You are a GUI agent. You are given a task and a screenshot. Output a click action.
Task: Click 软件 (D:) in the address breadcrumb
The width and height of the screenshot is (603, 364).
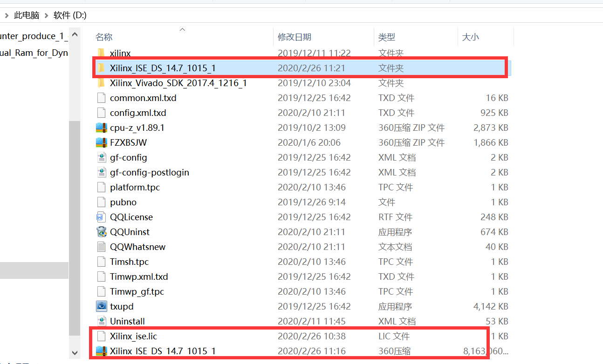70,15
